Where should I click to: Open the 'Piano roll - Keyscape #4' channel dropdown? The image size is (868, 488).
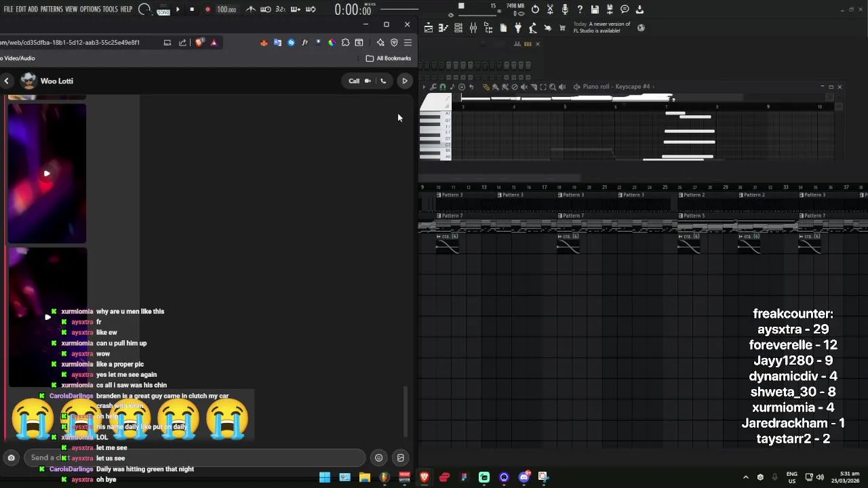616,87
